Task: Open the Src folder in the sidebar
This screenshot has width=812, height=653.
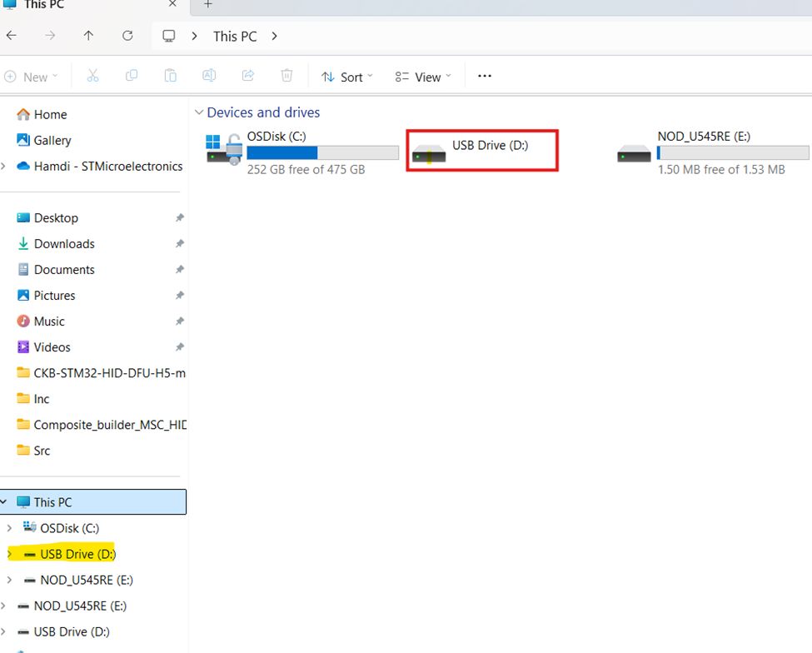Action: click(x=42, y=451)
